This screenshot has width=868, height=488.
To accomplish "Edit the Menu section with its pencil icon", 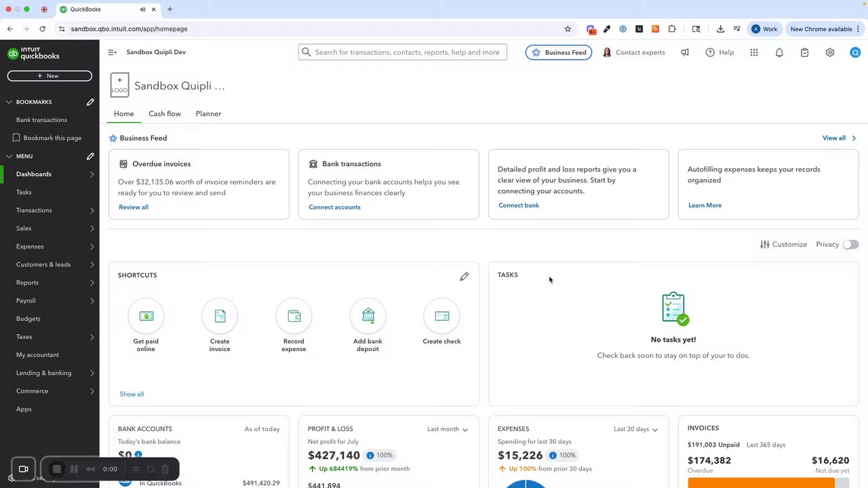I will point(90,157).
